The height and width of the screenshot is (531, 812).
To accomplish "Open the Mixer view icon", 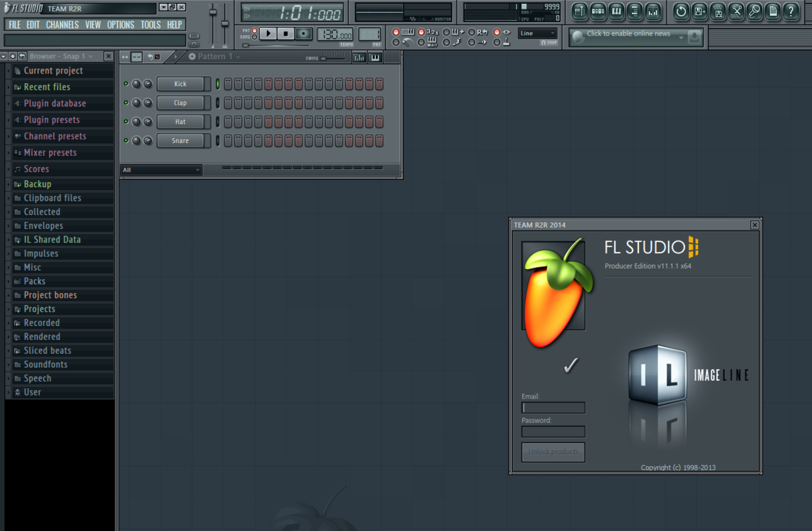I will (x=653, y=11).
